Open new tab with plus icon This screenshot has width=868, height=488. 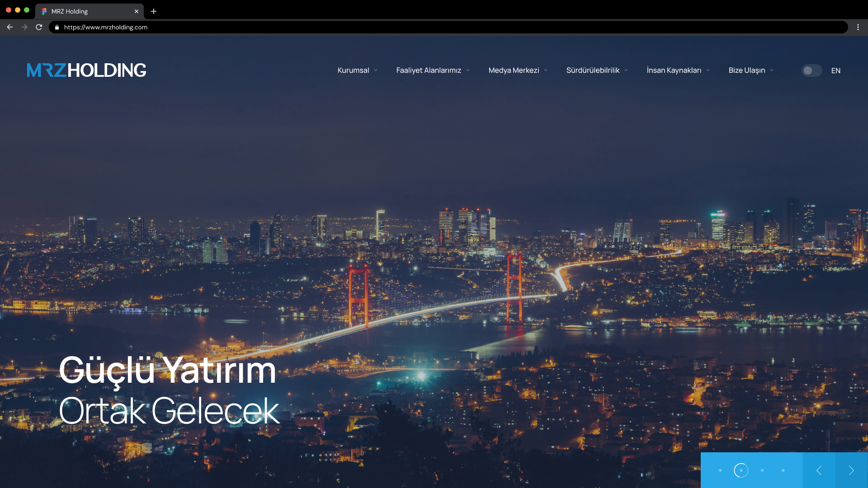tap(154, 11)
